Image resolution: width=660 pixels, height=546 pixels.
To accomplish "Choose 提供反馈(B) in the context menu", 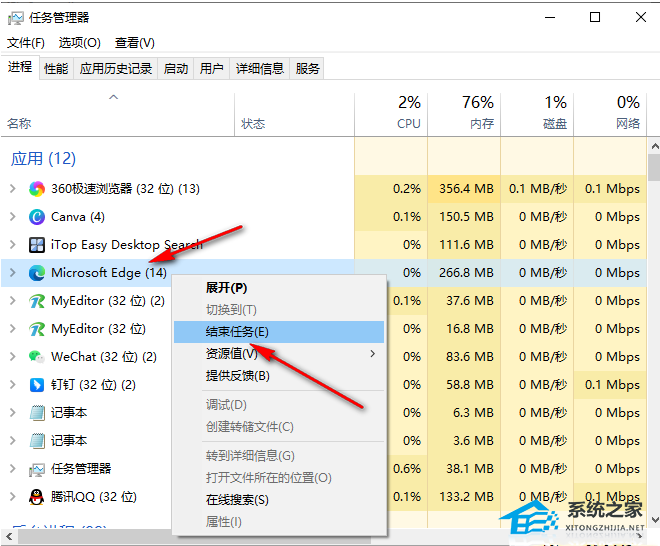I will (x=279, y=376).
